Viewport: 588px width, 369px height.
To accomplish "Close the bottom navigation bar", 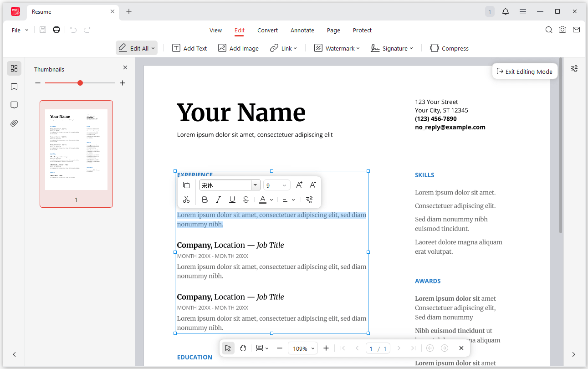I will click(461, 348).
